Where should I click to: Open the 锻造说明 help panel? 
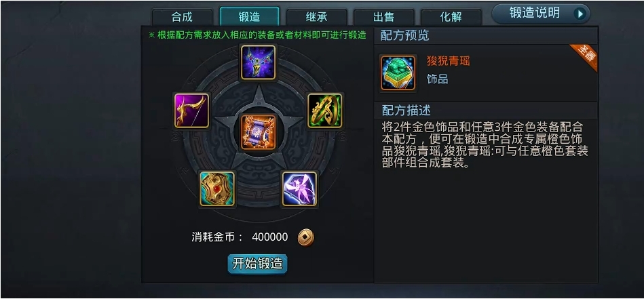(x=540, y=14)
